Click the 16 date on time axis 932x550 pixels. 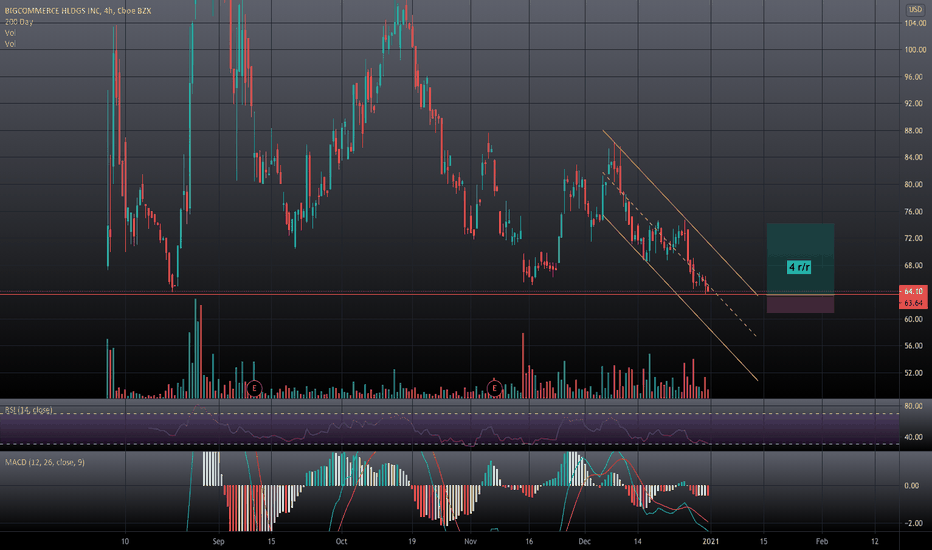[529, 542]
